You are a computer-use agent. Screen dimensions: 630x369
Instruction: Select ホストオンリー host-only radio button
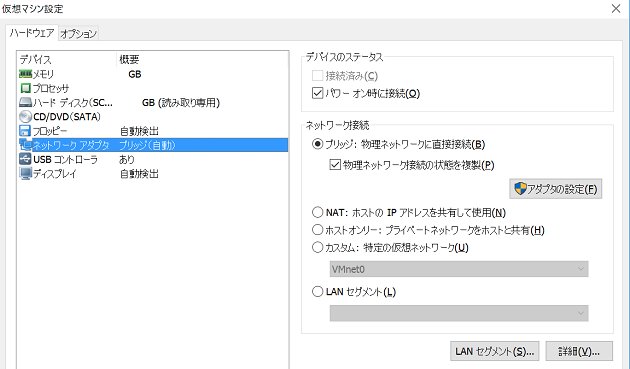(x=317, y=230)
